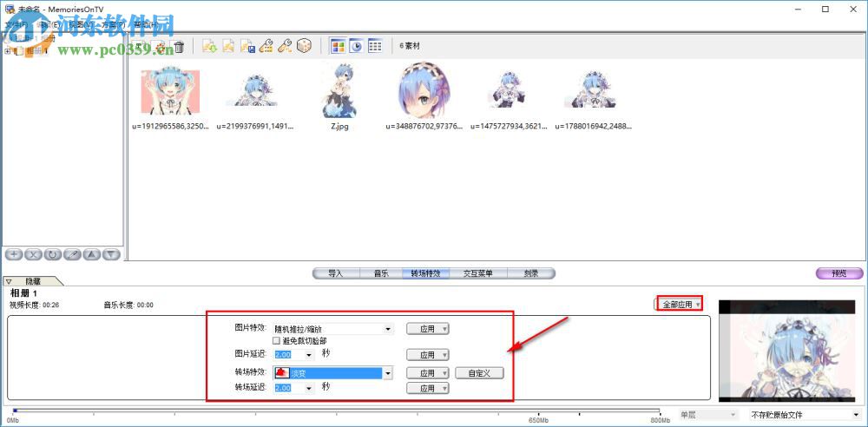
Task: Click the dice randomize icon
Action: point(304,47)
